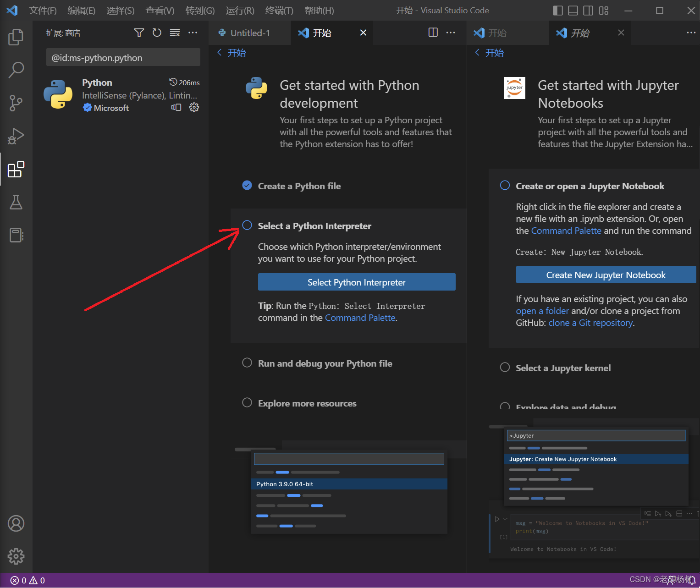The width and height of the screenshot is (700, 588).
Task: Select the Python extension list entry name
Action: pos(97,82)
